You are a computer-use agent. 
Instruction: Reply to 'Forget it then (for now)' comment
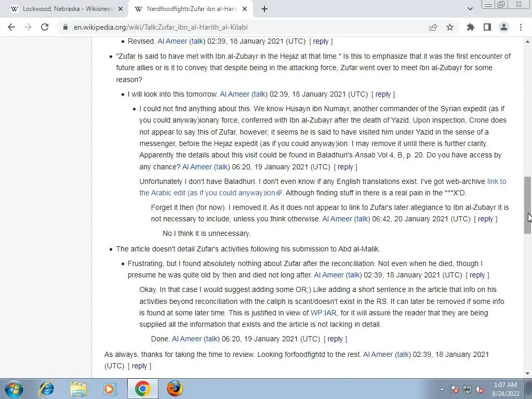tap(486, 219)
